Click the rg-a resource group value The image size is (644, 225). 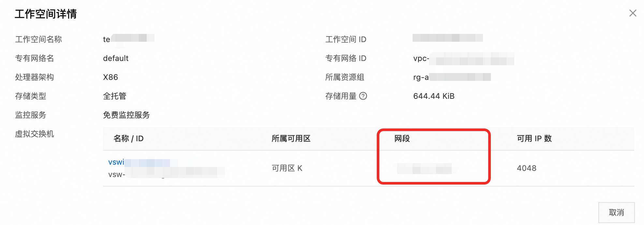(x=451, y=77)
